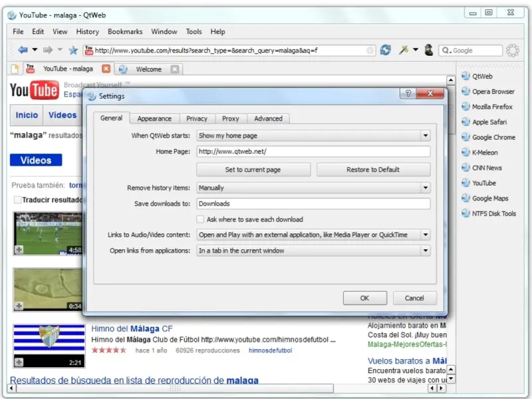Confirm settings with OK button

pos(364,298)
